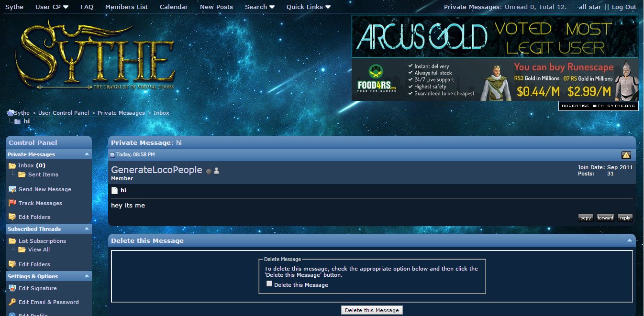Open the User CP dropdown menu
Viewport: 644px width, 316px height.
pos(52,7)
